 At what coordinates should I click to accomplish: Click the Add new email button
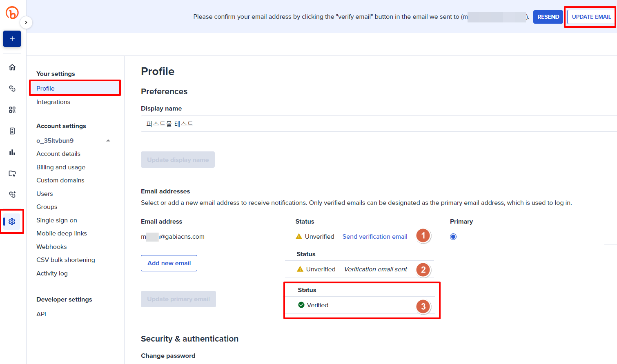point(169,263)
